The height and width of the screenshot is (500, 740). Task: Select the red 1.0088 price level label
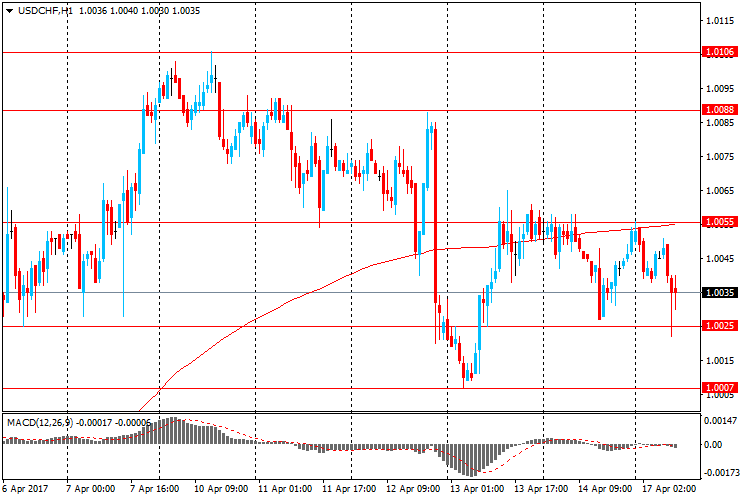(720, 110)
